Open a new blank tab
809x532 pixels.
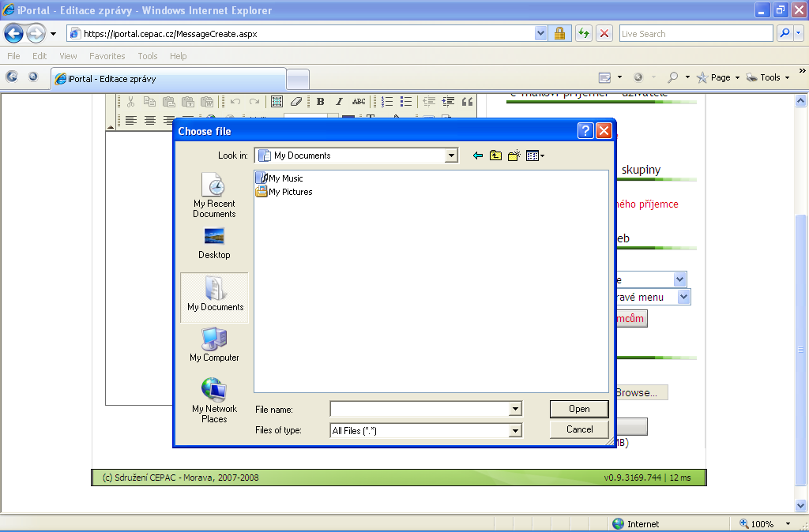tap(298, 80)
